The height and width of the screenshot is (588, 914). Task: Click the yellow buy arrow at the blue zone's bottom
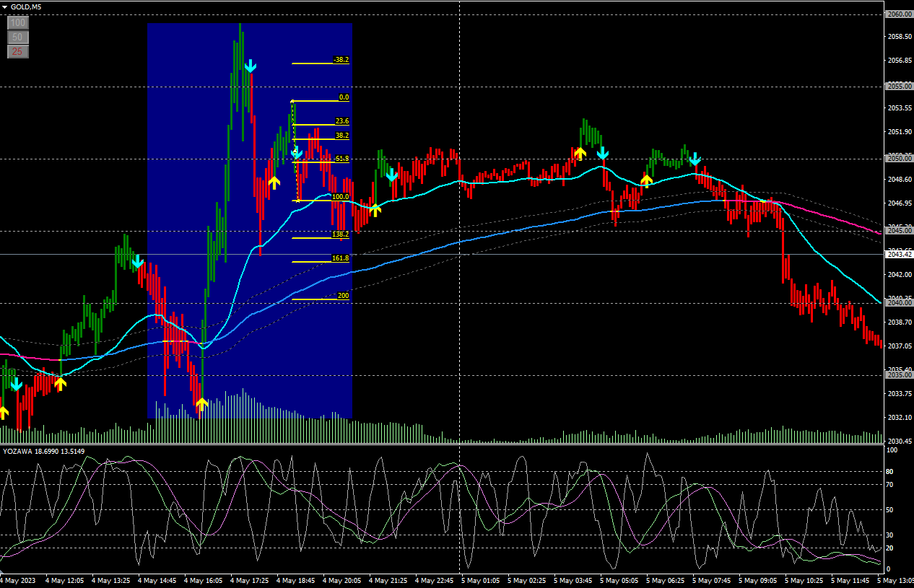(201, 403)
